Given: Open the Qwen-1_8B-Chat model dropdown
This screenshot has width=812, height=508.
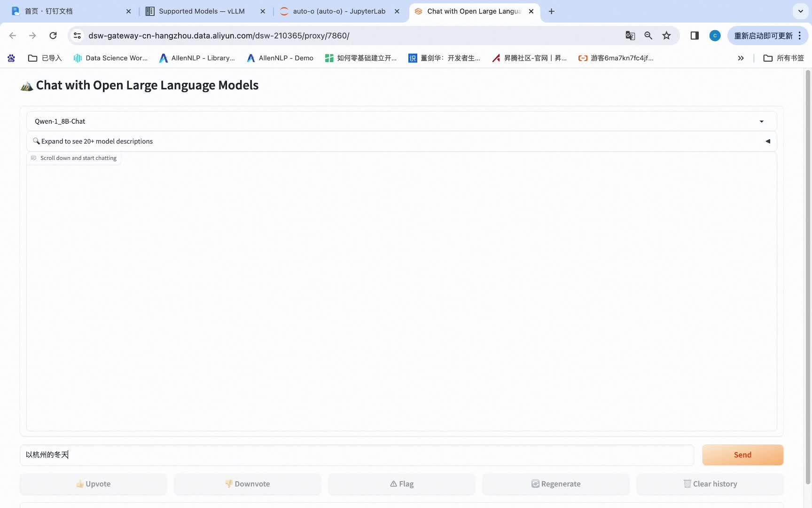Looking at the screenshot, I should pyautogui.click(x=761, y=121).
